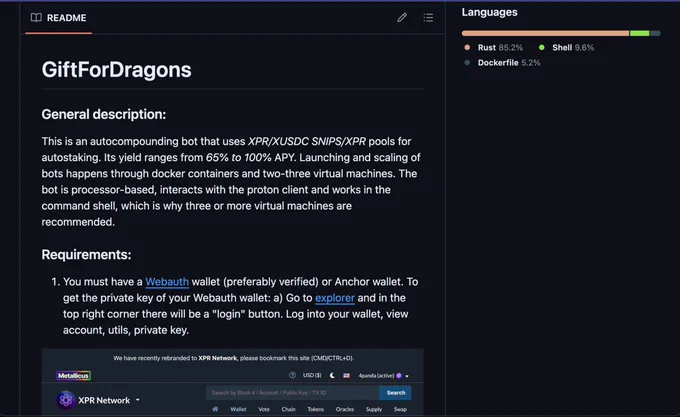Click the orange dot next to Rust

[x=467, y=47]
